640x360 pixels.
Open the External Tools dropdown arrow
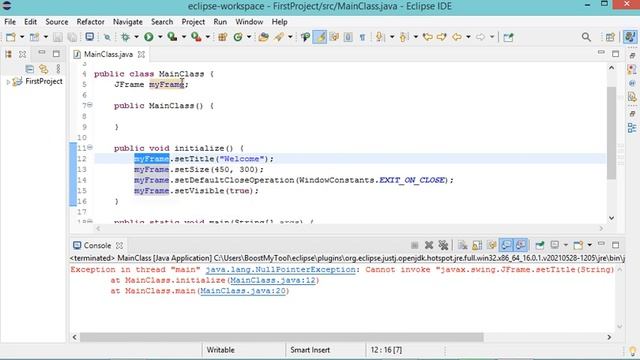(x=208, y=37)
